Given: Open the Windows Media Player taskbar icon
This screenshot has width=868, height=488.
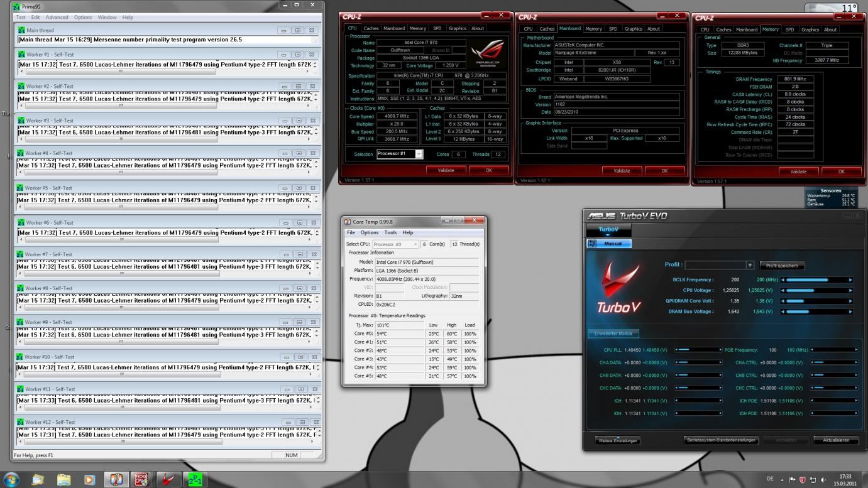Looking at the screenshot, I should tap(89, 480).
